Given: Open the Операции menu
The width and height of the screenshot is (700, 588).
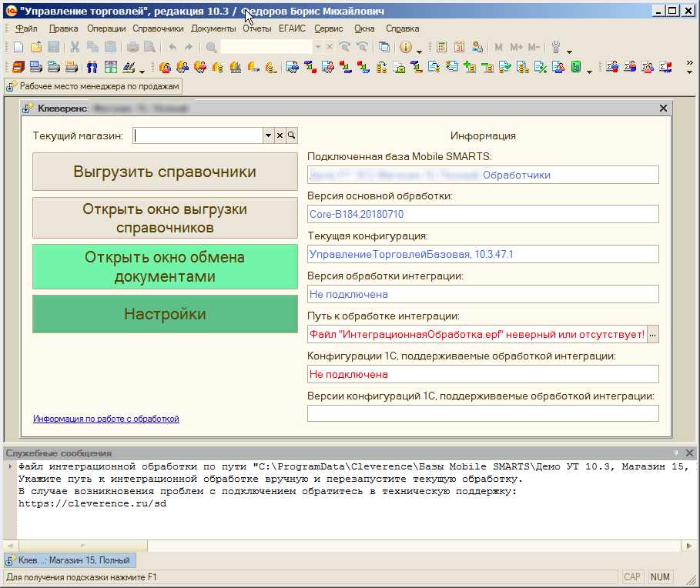Looking at the screenshot, I should pyautogui.click(x=106, y=28).
